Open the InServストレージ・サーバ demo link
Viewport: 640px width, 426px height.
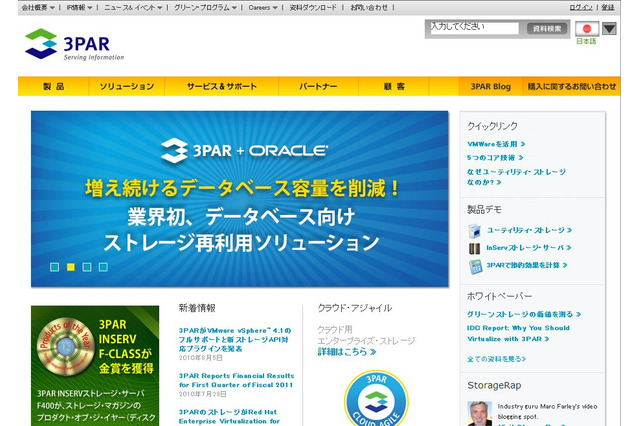tap(529, 248)
